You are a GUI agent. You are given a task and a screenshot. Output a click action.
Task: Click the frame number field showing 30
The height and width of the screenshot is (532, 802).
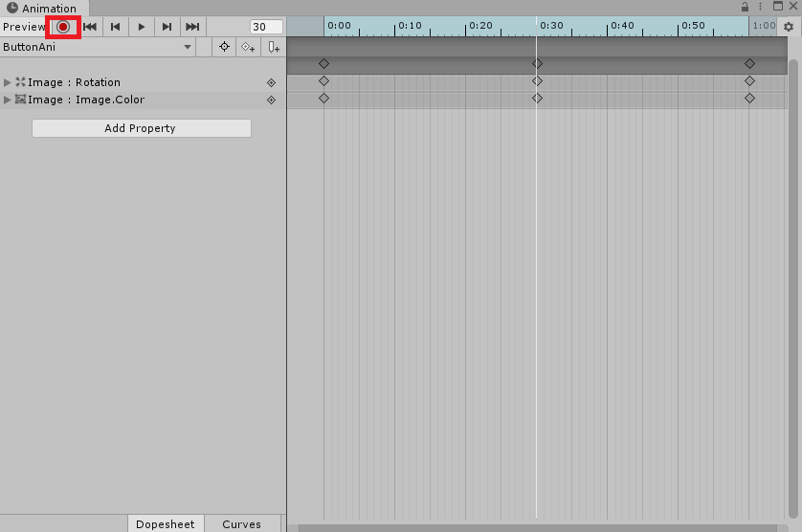[266, 27]
